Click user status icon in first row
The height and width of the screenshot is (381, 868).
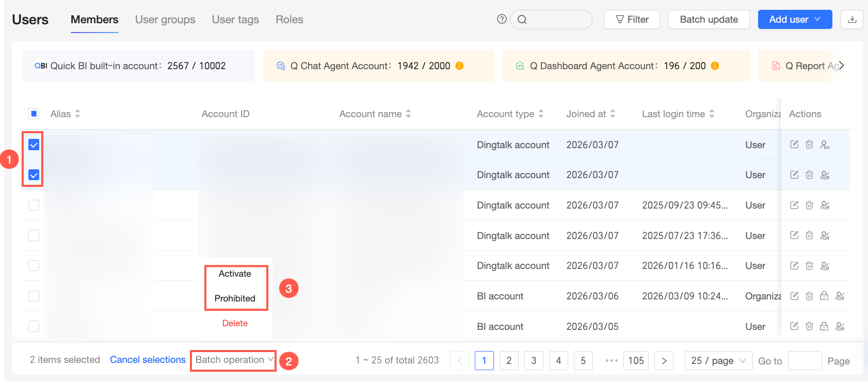click(x=825, y=145)
